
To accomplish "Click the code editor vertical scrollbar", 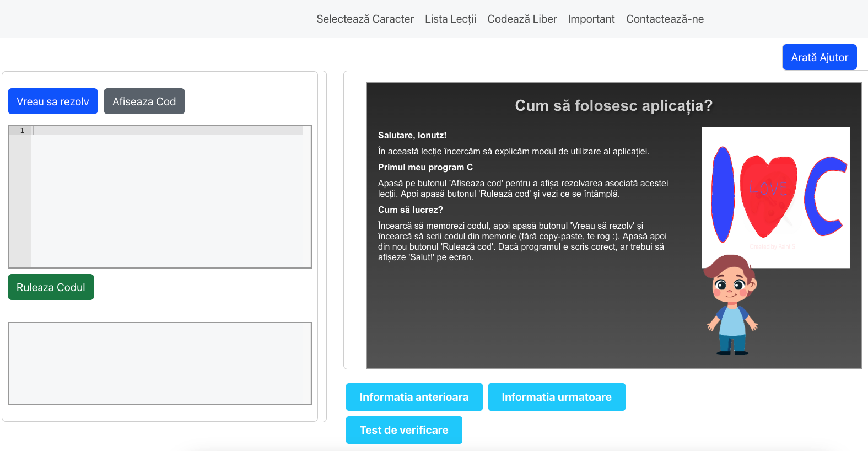I will [x=306, y=198].
